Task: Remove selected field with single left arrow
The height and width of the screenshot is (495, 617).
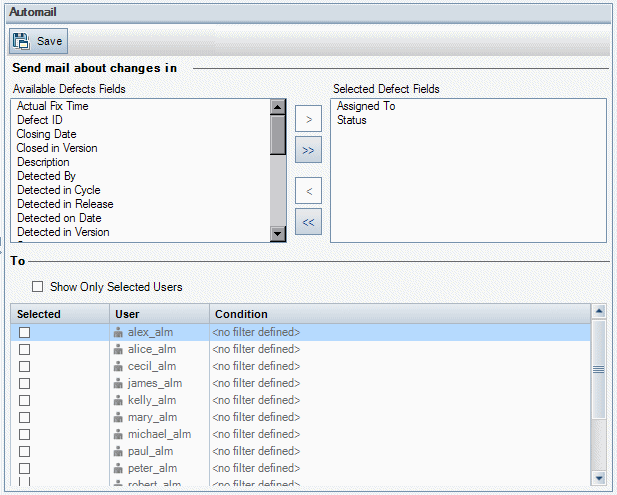Action: (308, 191)
